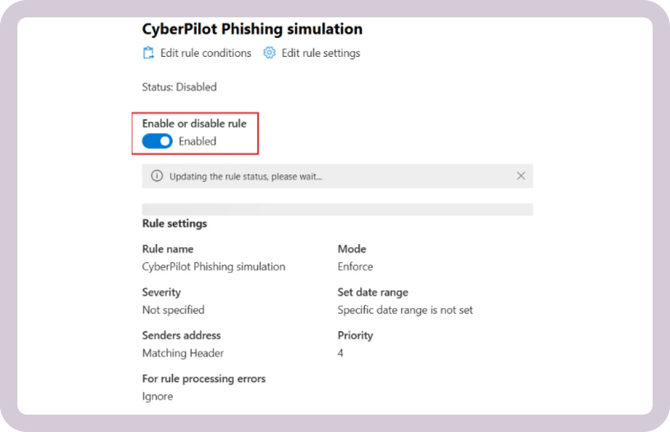The height and width of the screenshot is (432, 670).
Task: Open the Edit rule settings link
Action: click(320, 53)
